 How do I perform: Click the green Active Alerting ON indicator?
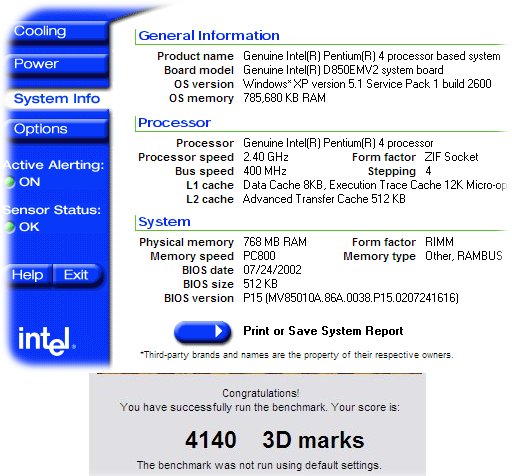tap(9, 182)
